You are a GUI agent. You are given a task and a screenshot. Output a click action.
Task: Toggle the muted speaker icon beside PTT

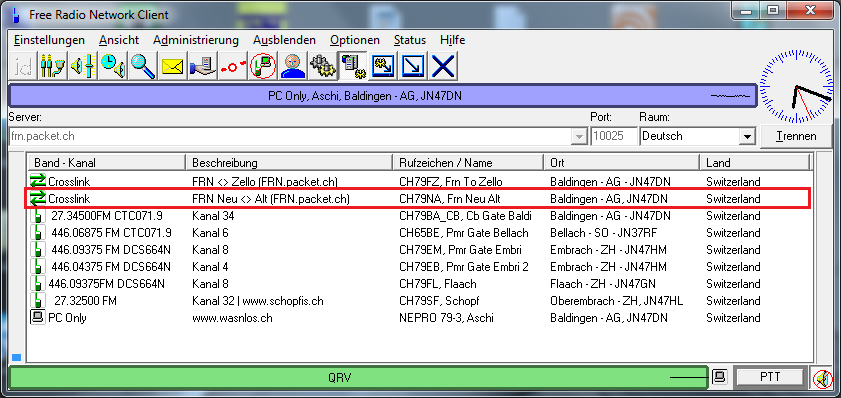(x=822, y=378)
